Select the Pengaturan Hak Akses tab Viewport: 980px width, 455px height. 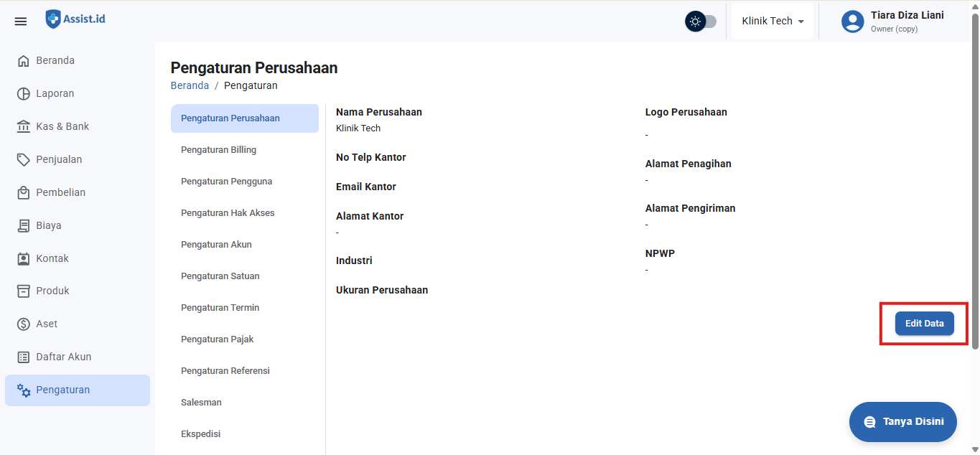(x=228, y=213)
